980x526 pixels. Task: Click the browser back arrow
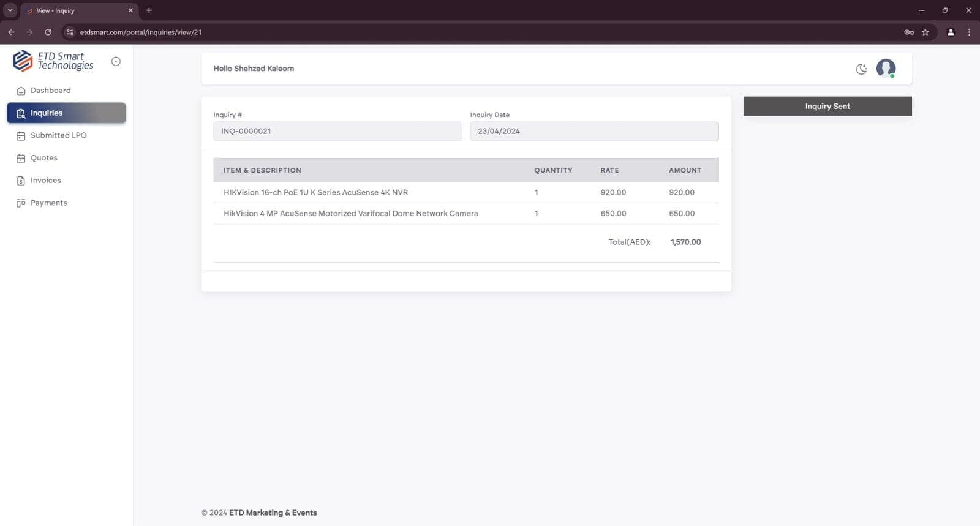point(11,32)
